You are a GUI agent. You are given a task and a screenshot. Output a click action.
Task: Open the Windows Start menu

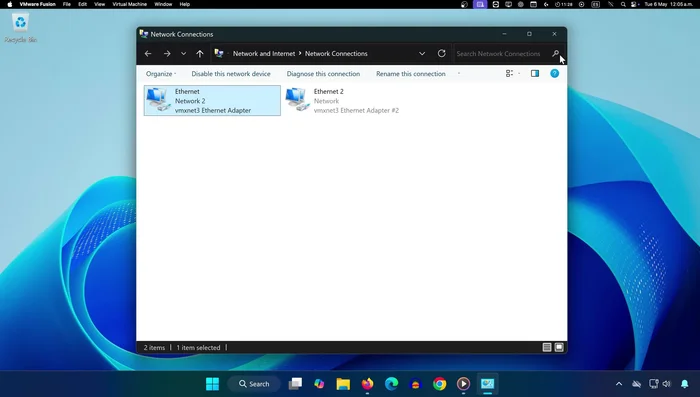click(212, 384)
